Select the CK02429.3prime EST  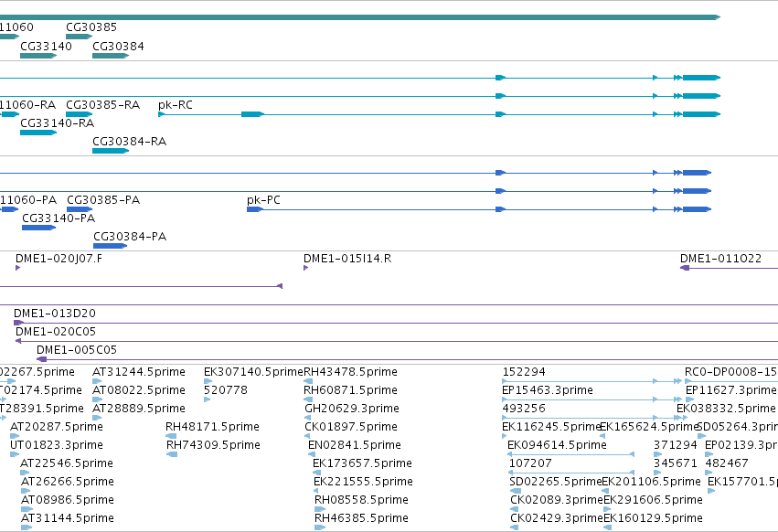click(515, 527)
